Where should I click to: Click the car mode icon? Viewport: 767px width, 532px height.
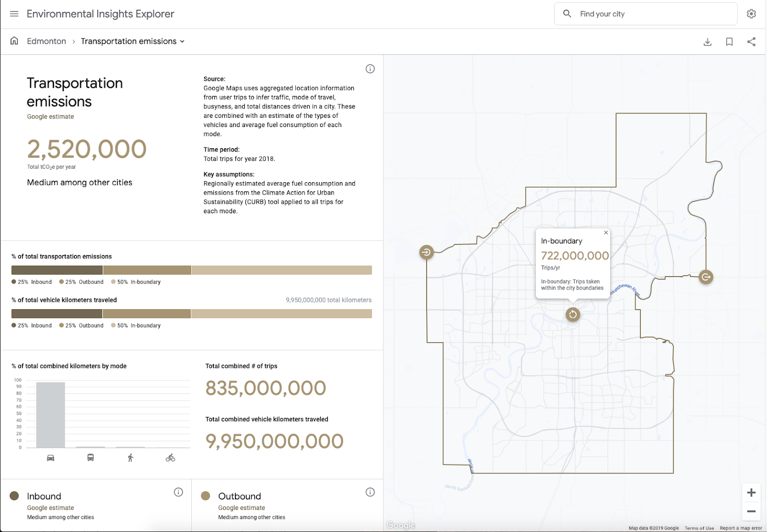pyautogui.click(x=50, y=458)
